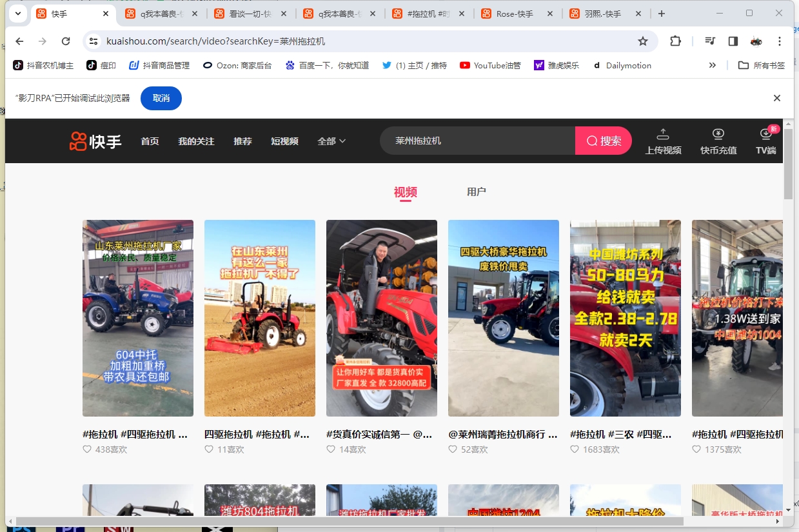Click like heart next to 1683喜欢
Viewport: 799px width, 532px height.
575,449
